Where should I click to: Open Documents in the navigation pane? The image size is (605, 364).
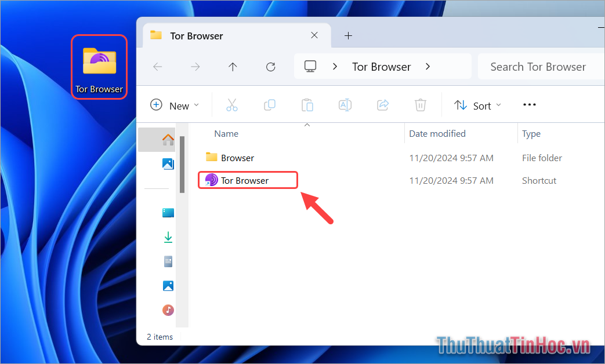(168, 261)
